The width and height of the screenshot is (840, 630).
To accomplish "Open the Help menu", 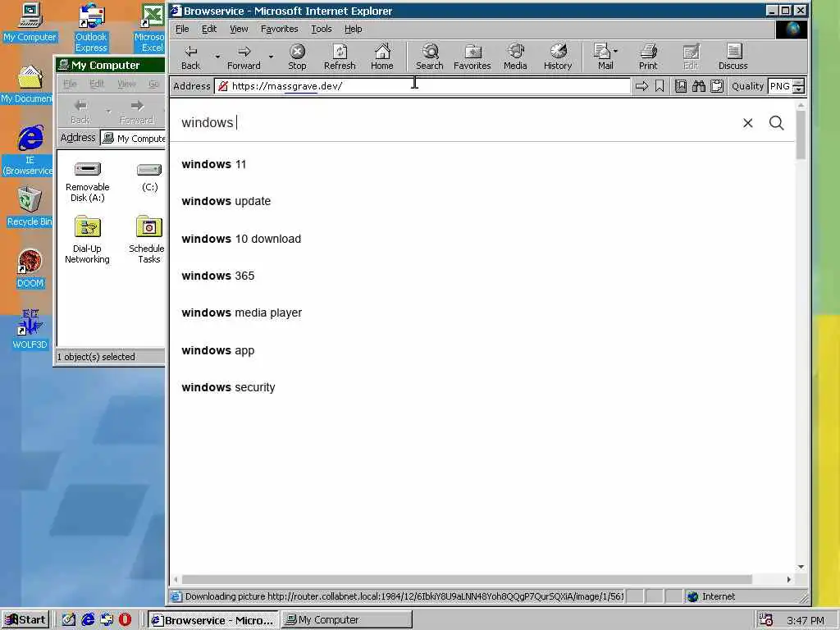I will 353,29.
